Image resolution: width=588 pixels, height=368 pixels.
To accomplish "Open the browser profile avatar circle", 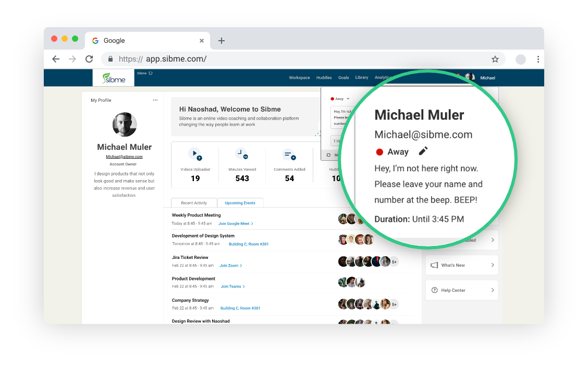I will tap(521, 60).
